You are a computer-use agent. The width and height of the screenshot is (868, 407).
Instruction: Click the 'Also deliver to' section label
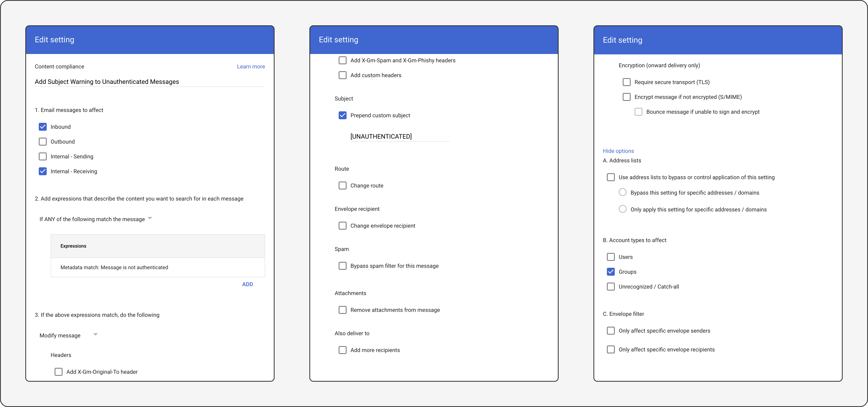[352, 333]
